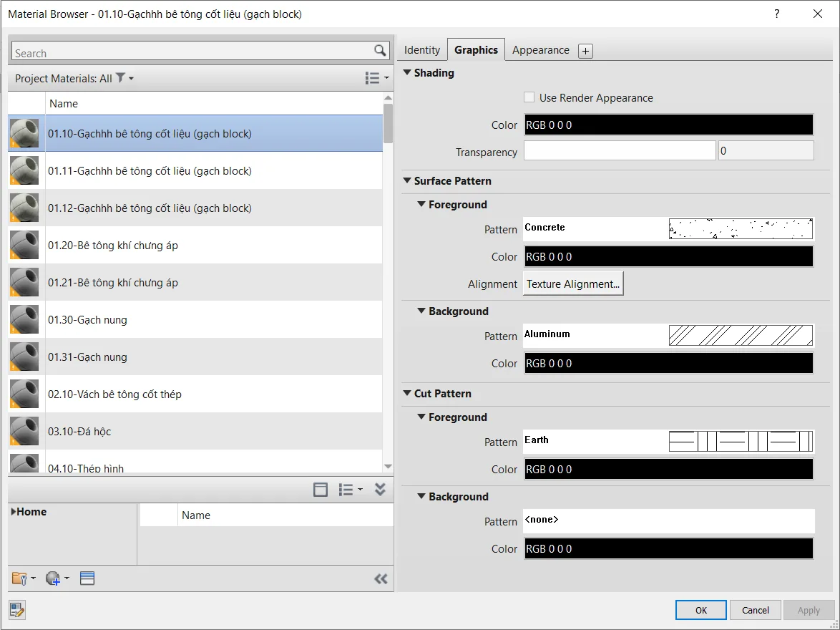Click Cut Foreground color swatch
The image size is (840, 630).
[x=668, y=469]
